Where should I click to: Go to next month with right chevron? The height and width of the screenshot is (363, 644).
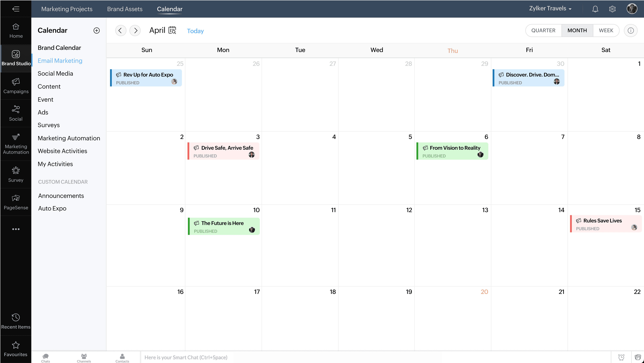click(135, 31)
